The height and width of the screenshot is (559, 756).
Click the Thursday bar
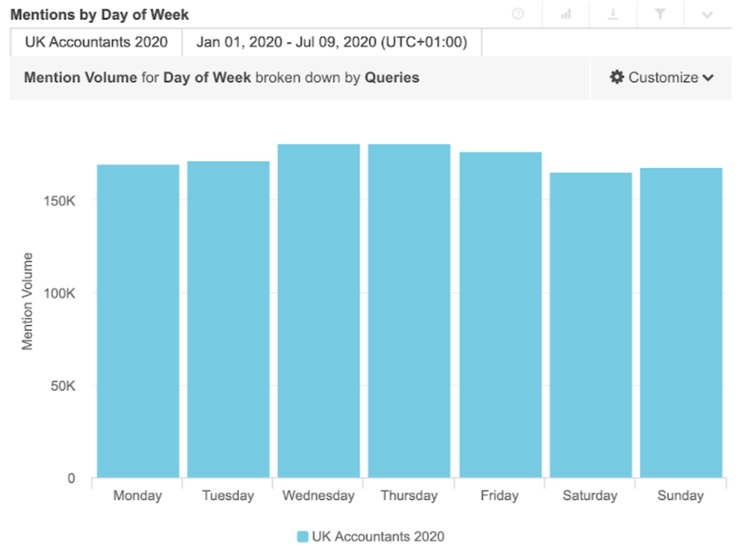(409, 311)
